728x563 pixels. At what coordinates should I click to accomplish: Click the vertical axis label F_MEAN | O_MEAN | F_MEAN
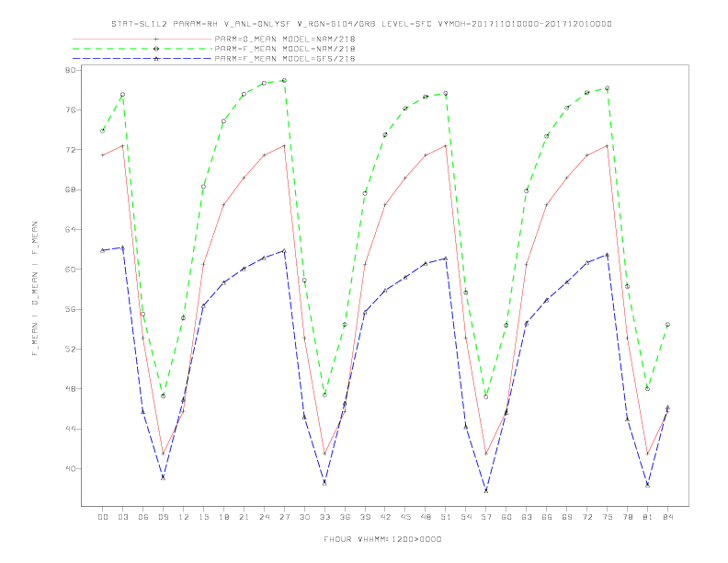(x=35, y=289)
